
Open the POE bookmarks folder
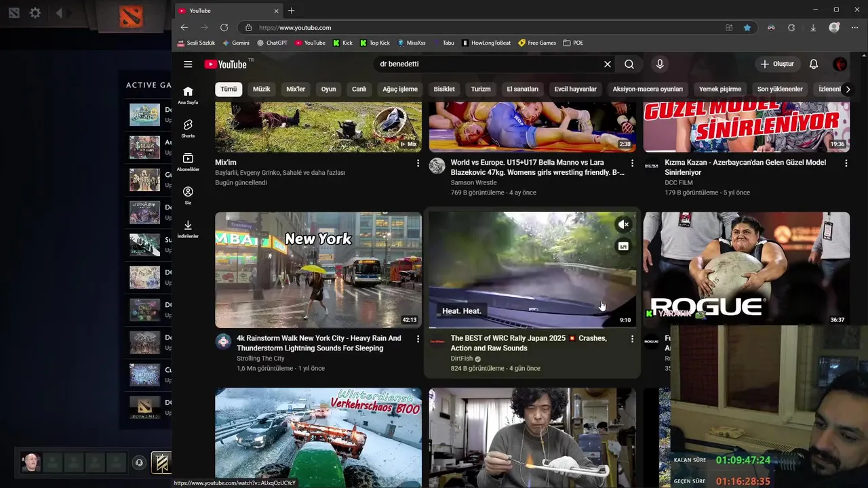[573, 43]
